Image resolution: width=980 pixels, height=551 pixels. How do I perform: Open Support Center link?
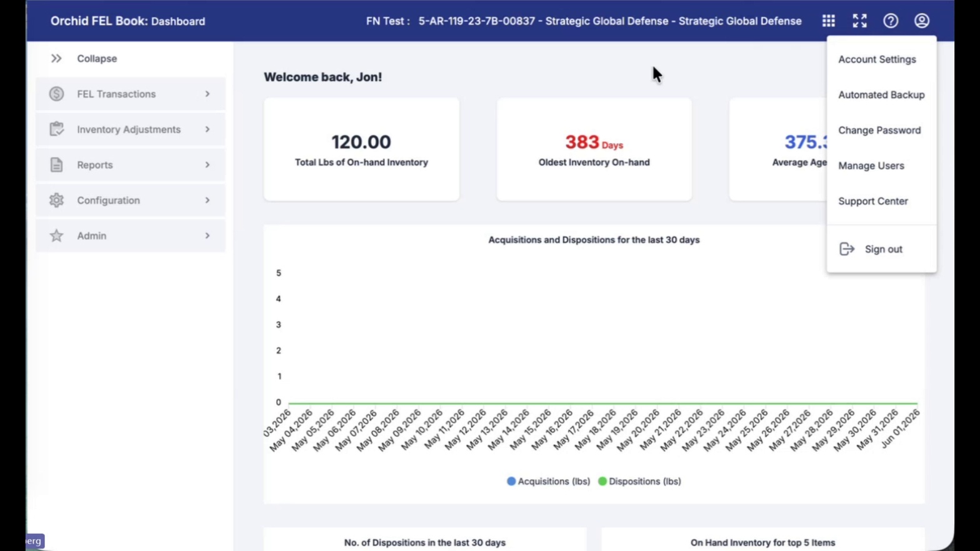coord(873,201)
